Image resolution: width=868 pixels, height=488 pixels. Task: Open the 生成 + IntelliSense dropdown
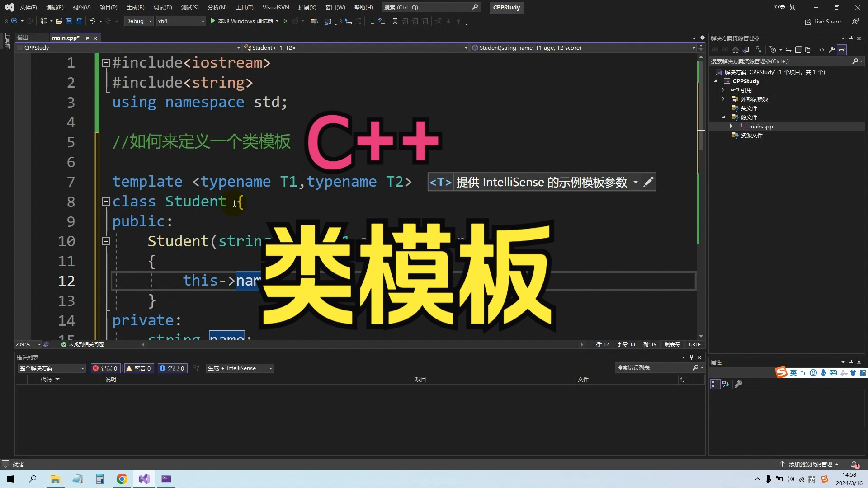click(240, 368)
